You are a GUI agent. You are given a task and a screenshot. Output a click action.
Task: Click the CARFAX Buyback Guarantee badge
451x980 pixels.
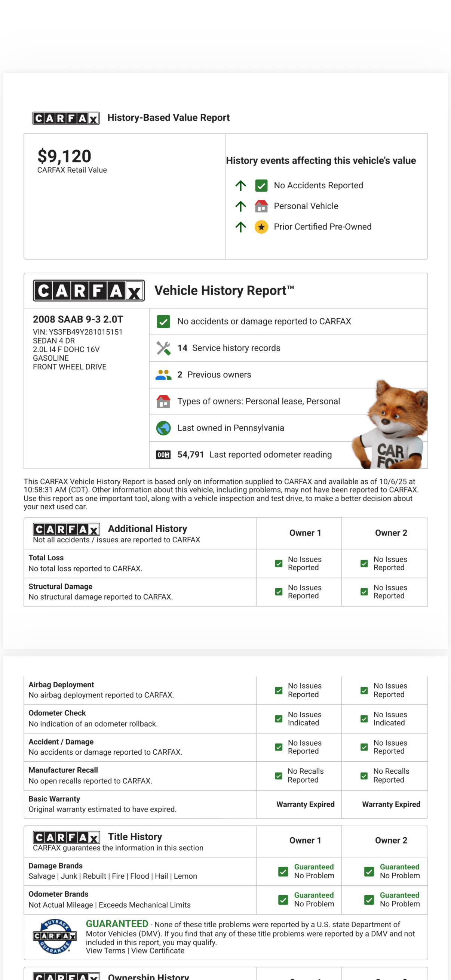tap(55, 936)
